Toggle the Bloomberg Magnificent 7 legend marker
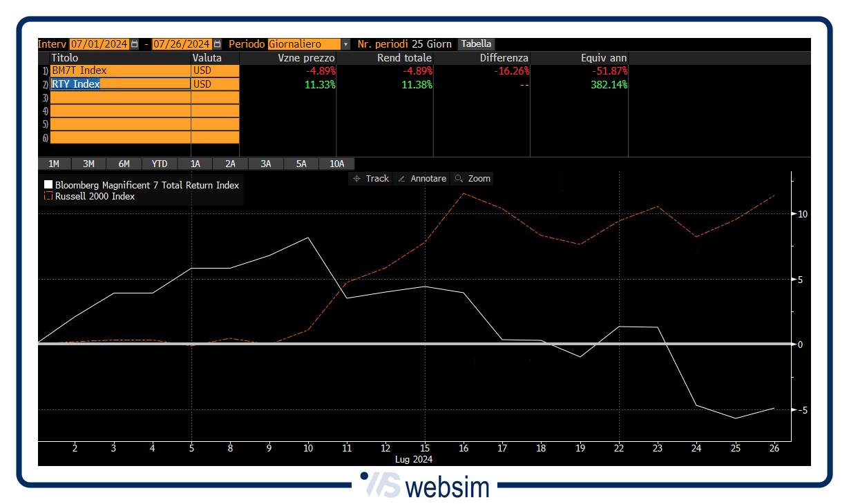 pos(48,185)
